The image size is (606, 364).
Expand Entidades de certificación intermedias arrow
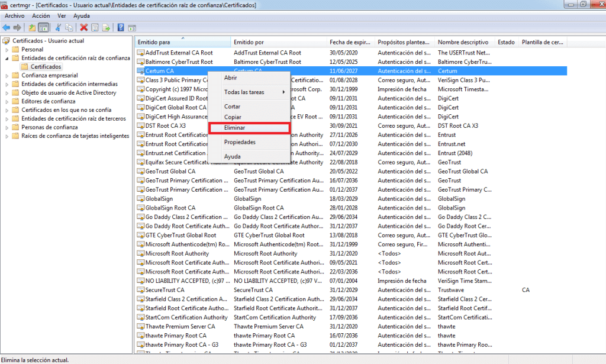point(7,84)
